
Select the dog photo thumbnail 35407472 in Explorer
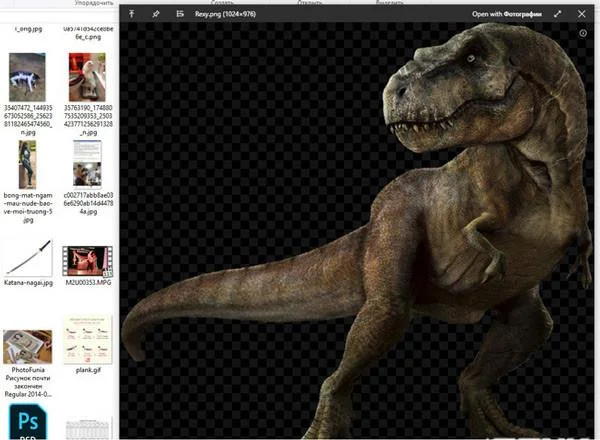tap(27, 77)
